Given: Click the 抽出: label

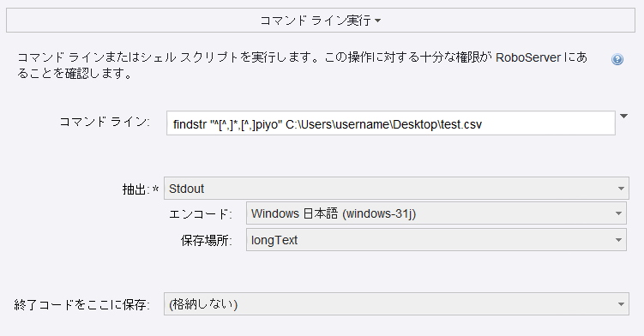Looking at the screenshot, I should [136, 189].
